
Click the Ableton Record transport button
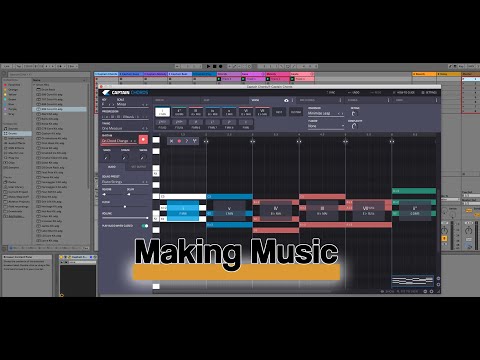point(221,66)
